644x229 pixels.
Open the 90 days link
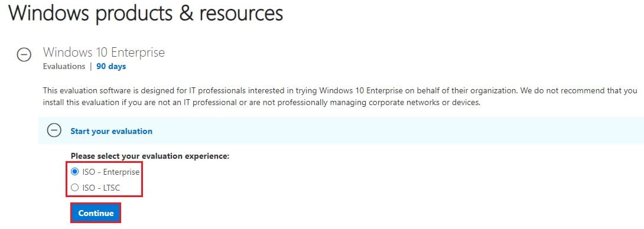(111, 66)
